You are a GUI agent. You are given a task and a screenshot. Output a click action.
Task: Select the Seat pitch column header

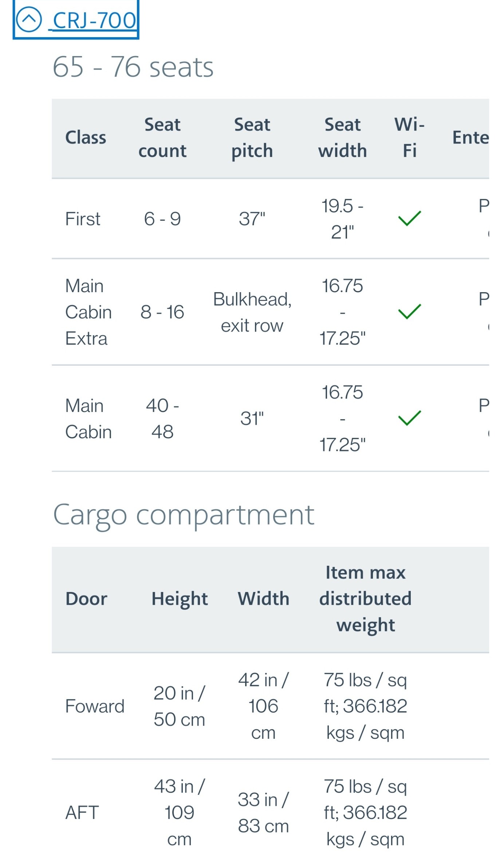252,138
